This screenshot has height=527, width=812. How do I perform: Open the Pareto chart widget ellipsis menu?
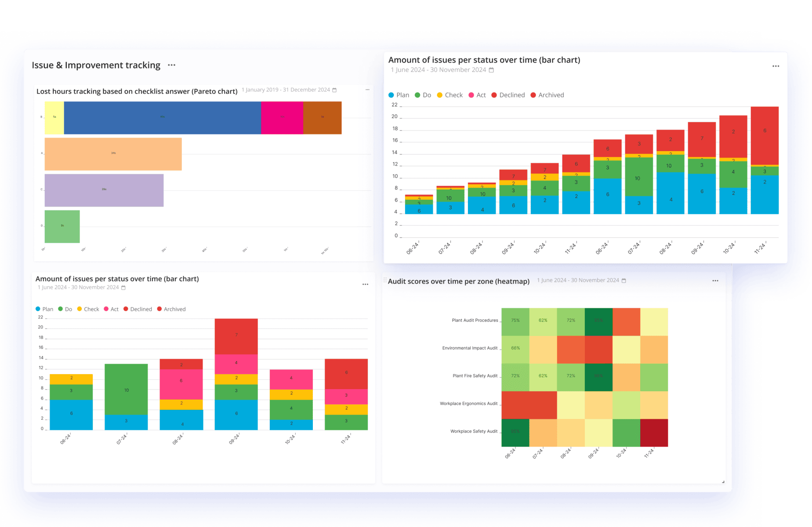[x=367, y=90]
